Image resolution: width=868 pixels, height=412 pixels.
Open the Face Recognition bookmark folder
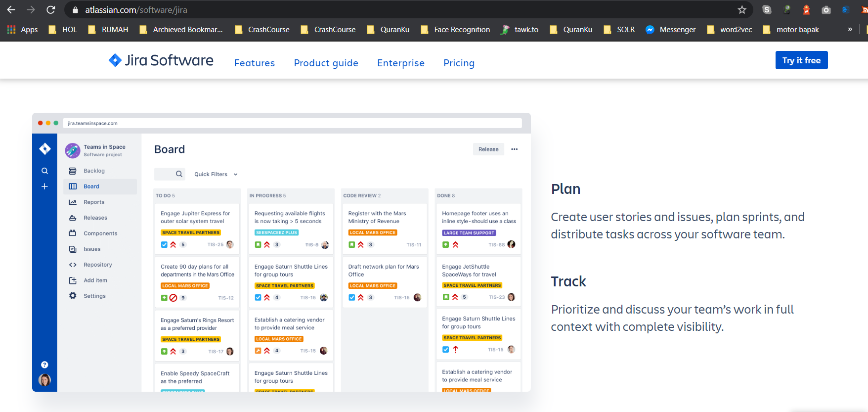(x=455, y=30)
